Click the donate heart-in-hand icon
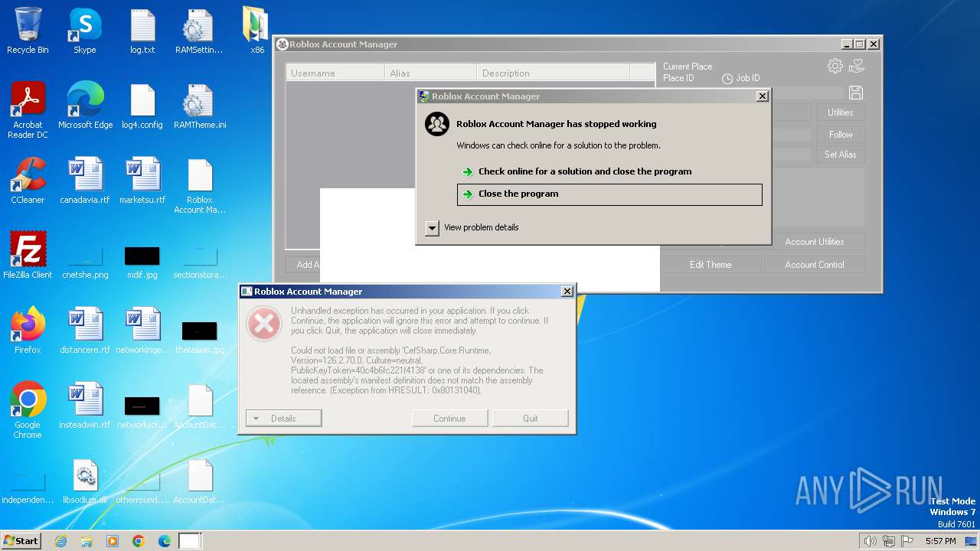The height and width of the screenshot is (551, 980). [857, 67]
